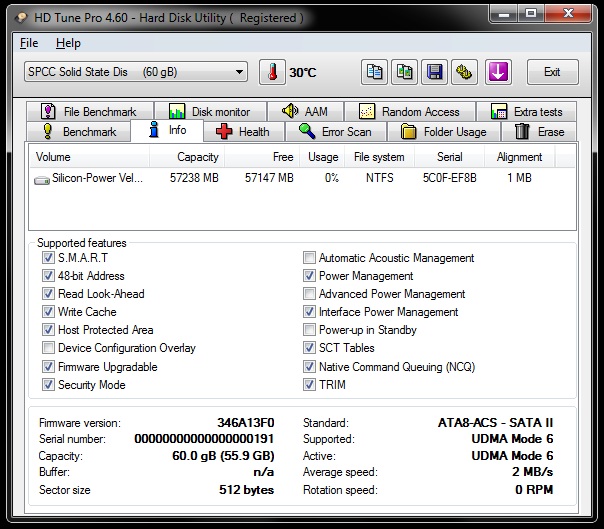The width and height of the screenshot is (604, 529).
Task: Open the SPCC Solid State drive dropdown
Action: point(136,72)
